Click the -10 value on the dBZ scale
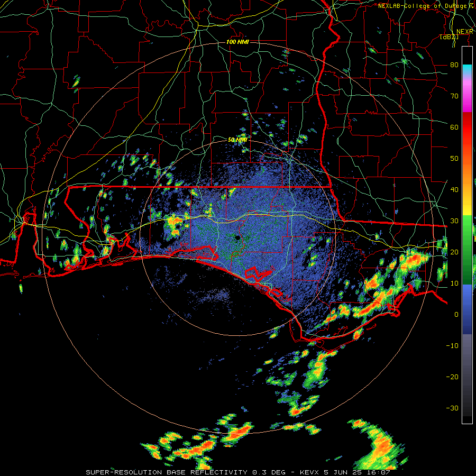The height and width of the screenshot is (476, 476). (x=452, y=346)
